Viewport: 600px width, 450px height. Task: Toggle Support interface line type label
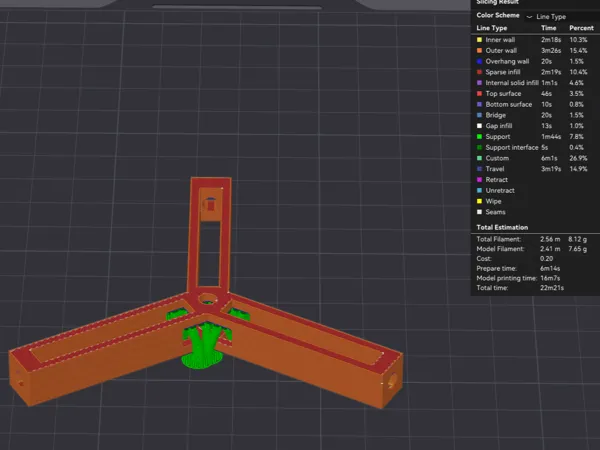coord(512,147)
